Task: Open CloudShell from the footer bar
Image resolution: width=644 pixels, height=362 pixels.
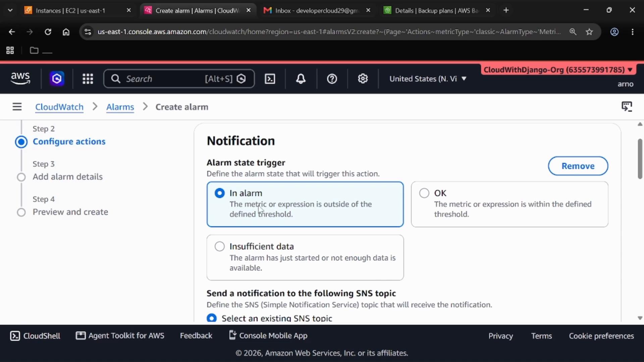Action: 35,336
